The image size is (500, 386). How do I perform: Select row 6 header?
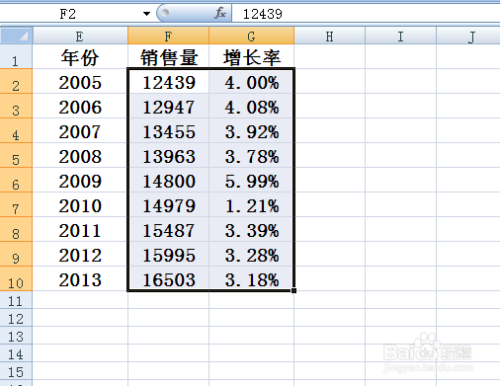click(16, 180)
